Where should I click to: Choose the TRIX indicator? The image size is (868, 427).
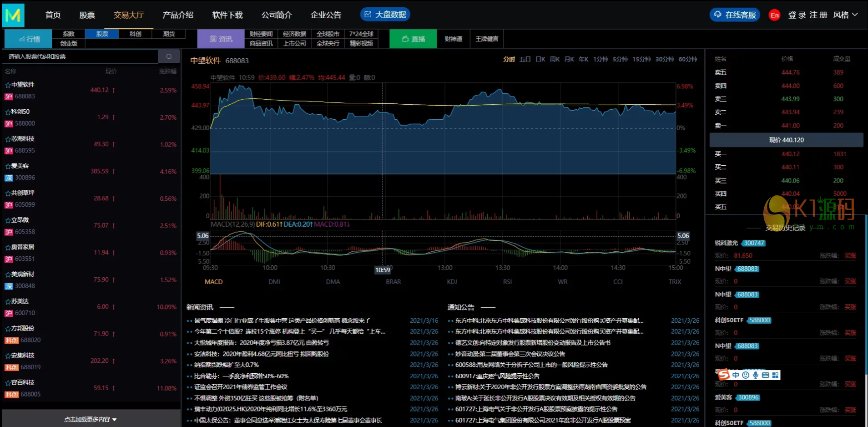coord(675,282)
